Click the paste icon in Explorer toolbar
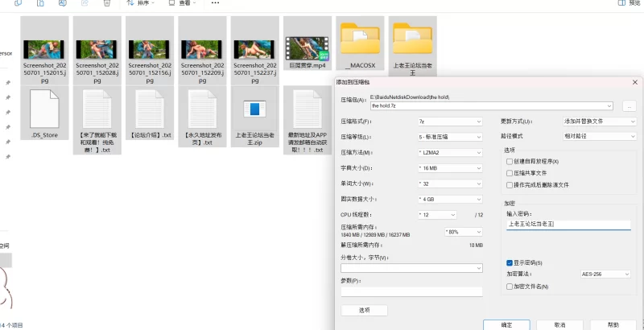This screenshot has width=644, height=330. click(40, 3)
